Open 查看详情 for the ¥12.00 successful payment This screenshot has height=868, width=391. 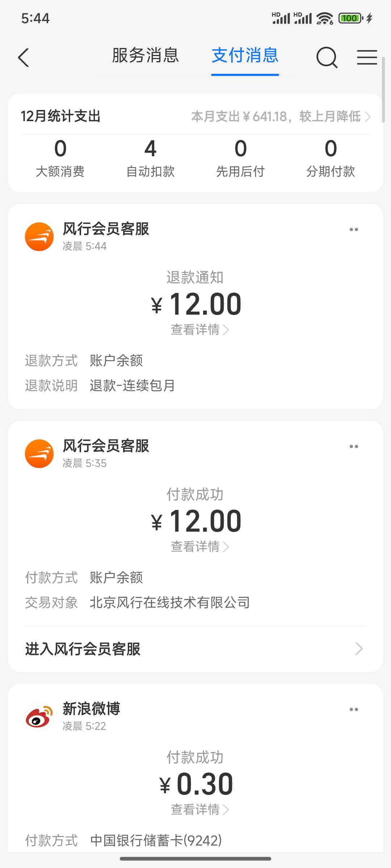[x=199, y=546]
